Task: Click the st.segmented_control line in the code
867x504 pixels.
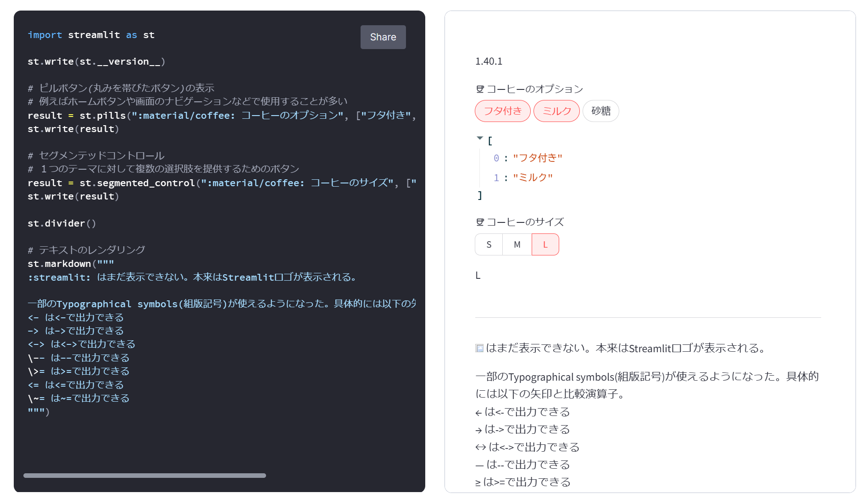Action: (183, 183)
